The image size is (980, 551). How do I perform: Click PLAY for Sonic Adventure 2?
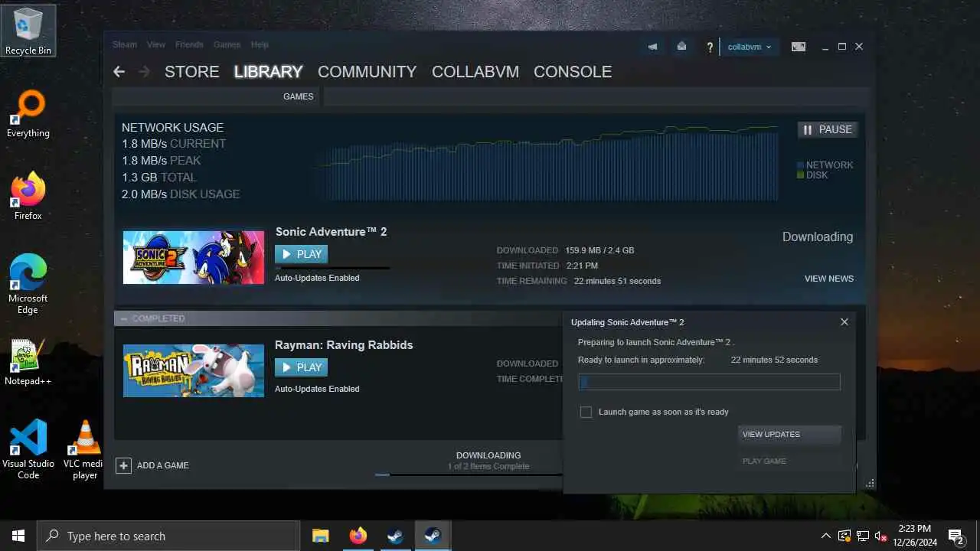click(301, 254)
